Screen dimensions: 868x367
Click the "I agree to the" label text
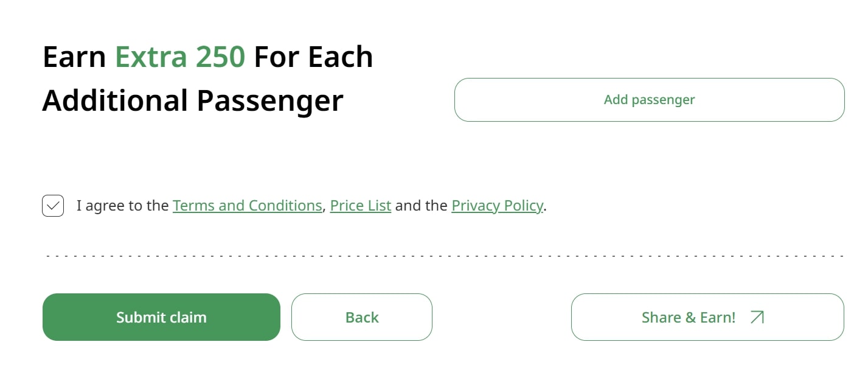tap(122, 206)
